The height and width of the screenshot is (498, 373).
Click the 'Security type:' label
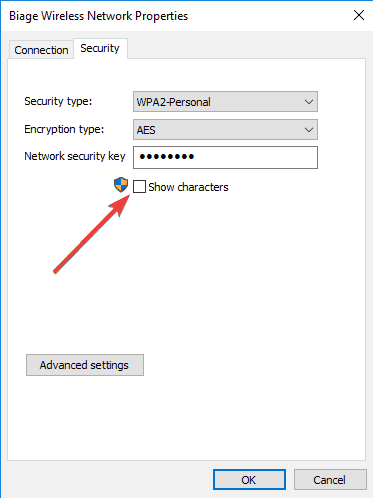58,101
